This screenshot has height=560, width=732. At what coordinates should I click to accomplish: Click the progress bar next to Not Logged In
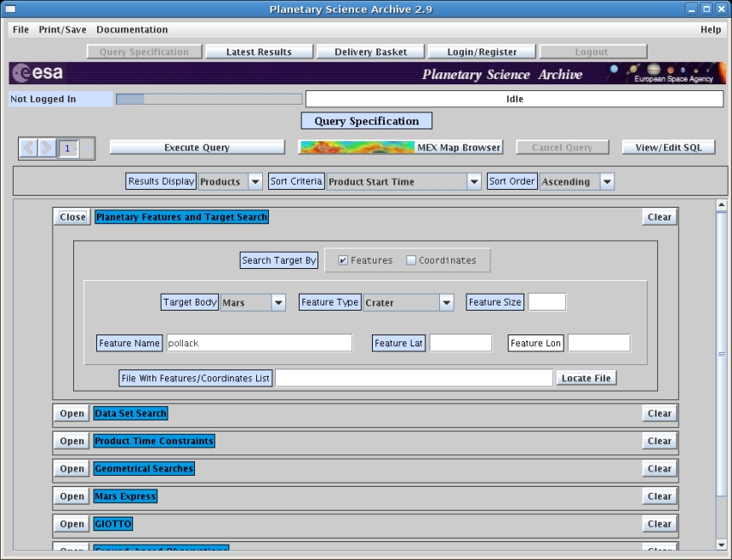(x=209, y=99)
